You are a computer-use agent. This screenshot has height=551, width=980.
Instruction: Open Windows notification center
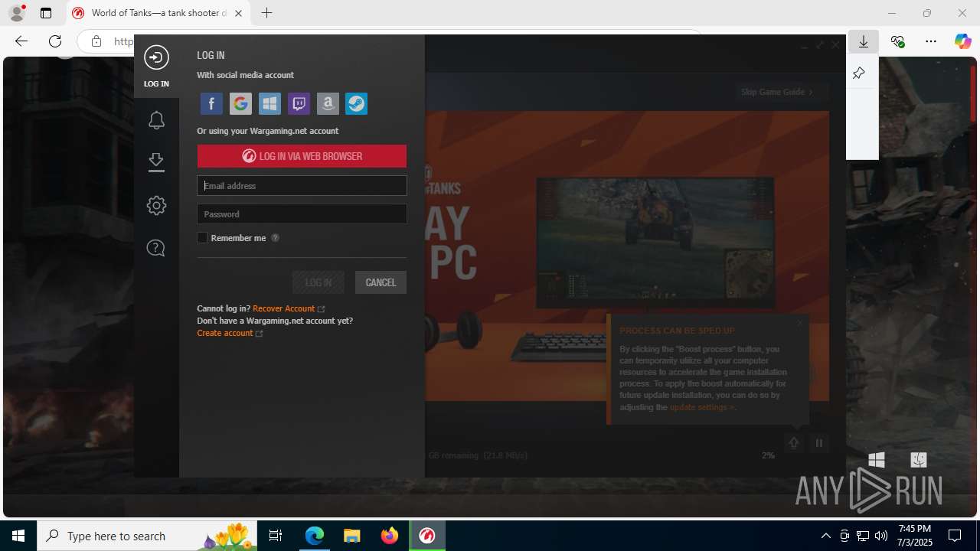(x=955, y=536)
